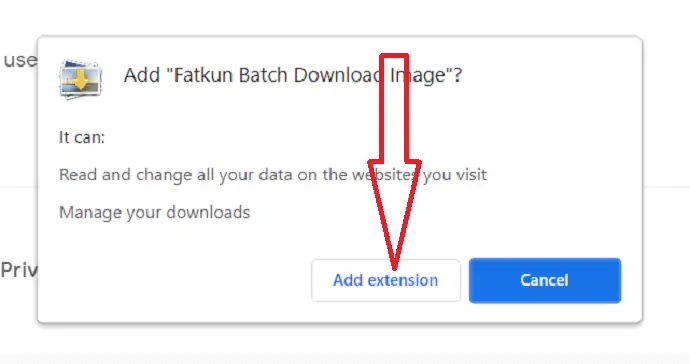This screenshot has width=690, height=364.
Task: Click the word 'Fatkun' in the title
Action: coord(202,75)
